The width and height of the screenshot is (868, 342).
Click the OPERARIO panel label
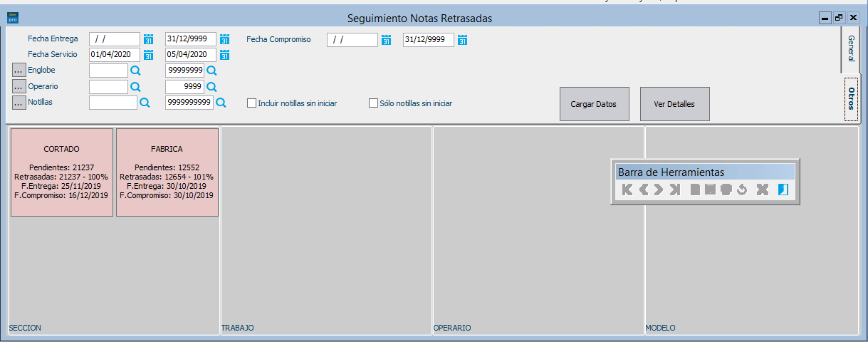452,328
